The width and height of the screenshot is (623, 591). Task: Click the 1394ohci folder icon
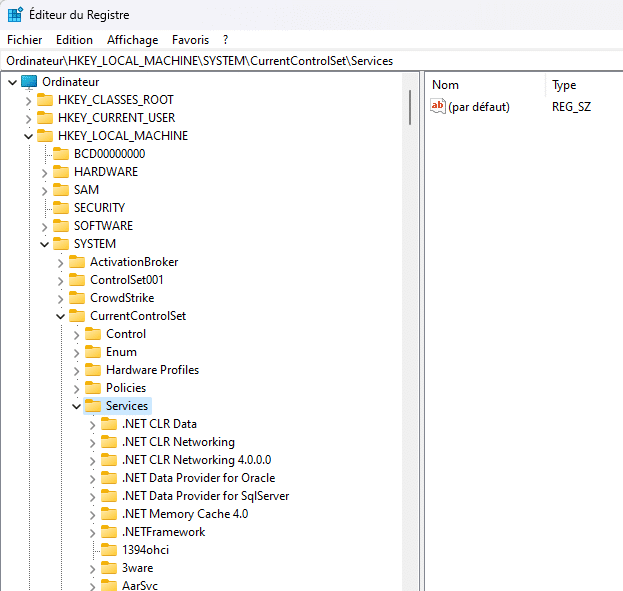tap(109, 550)
